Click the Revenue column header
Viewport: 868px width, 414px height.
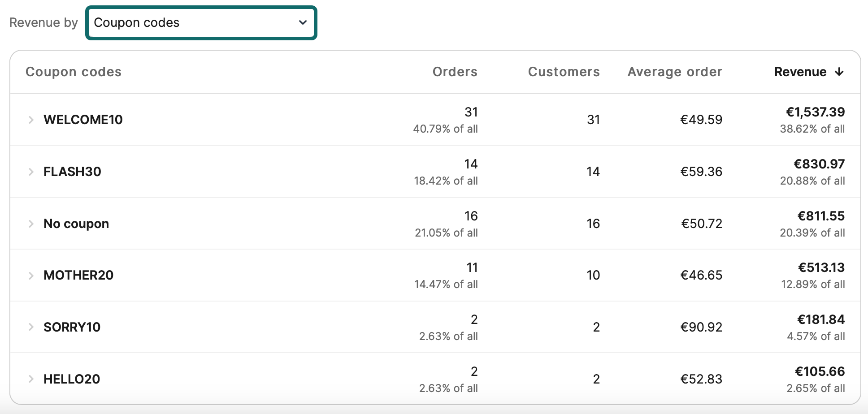click(801, 72)
